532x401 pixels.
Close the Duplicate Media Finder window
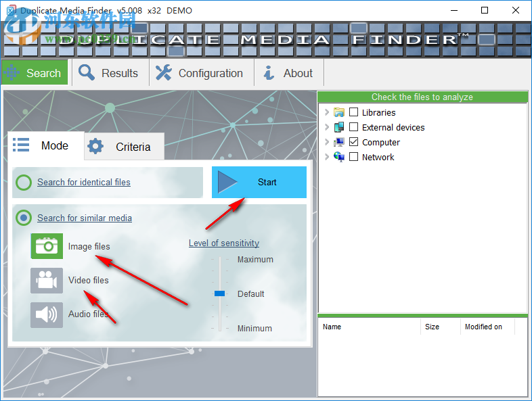(516, 10)
